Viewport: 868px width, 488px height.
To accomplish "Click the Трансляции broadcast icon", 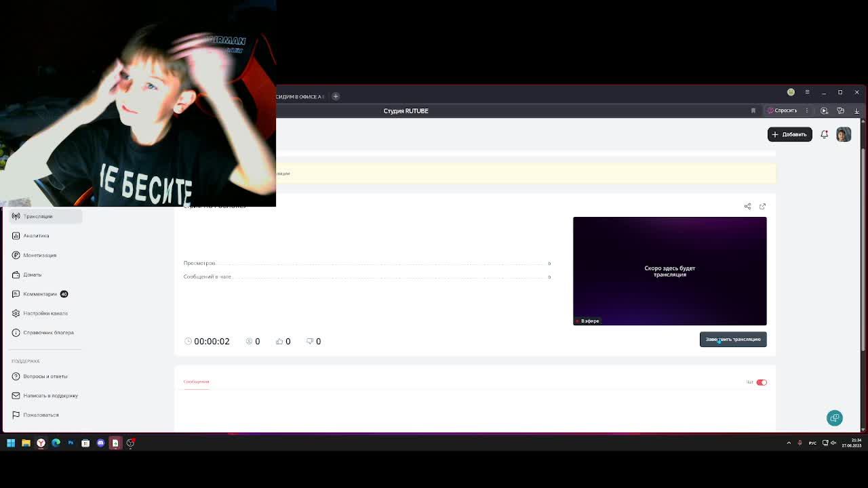I will (x=16, y=216).
